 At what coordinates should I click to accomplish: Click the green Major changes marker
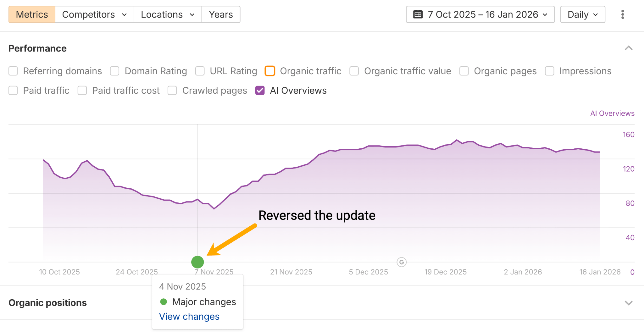(197, 262)
